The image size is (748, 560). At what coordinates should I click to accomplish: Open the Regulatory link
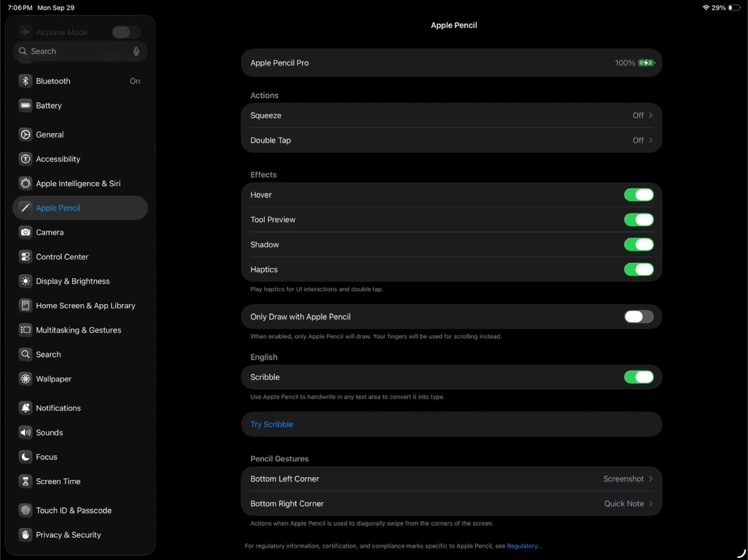(524, 546)
